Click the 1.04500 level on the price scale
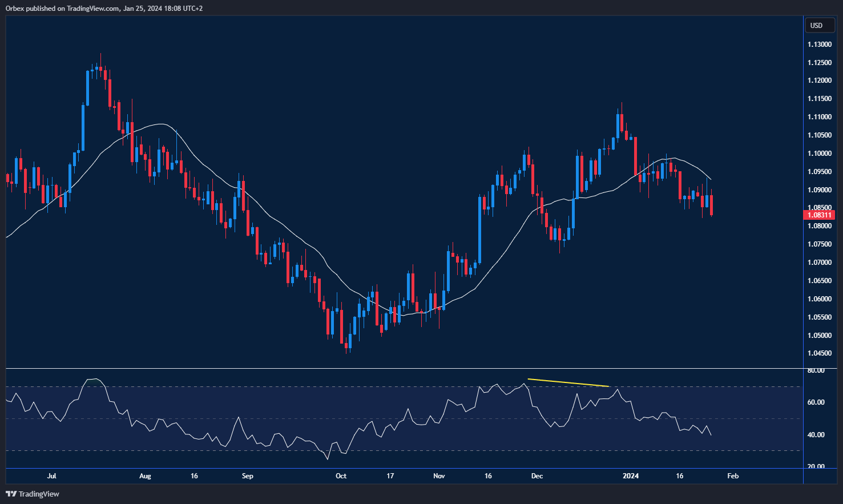 (819, 353)
